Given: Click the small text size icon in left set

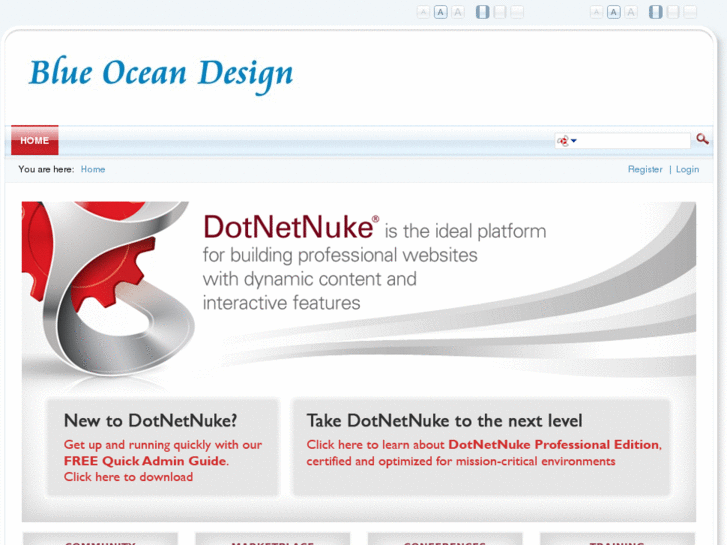Looking at the screenshot, I should tap(423, 12).
